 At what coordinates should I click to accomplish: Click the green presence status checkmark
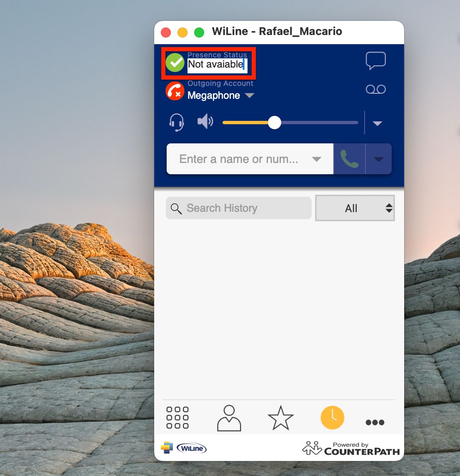(175, 63)
